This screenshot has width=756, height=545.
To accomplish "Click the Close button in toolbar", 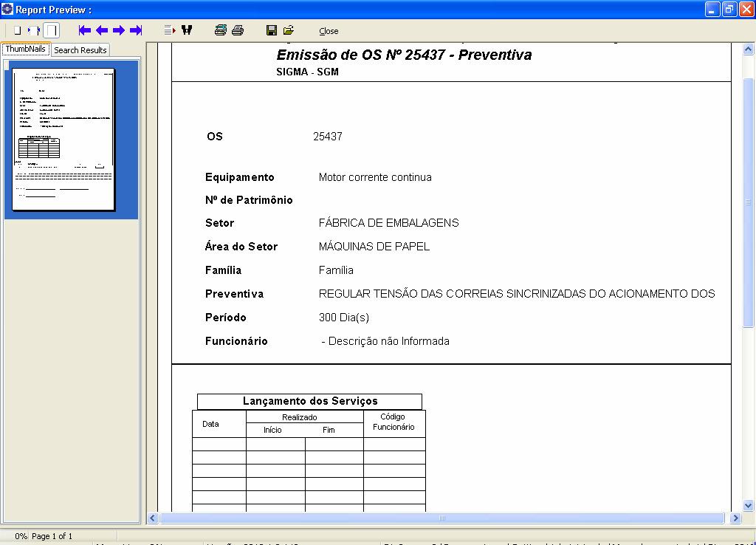I will pyautogui.click(x=329, y=31).
